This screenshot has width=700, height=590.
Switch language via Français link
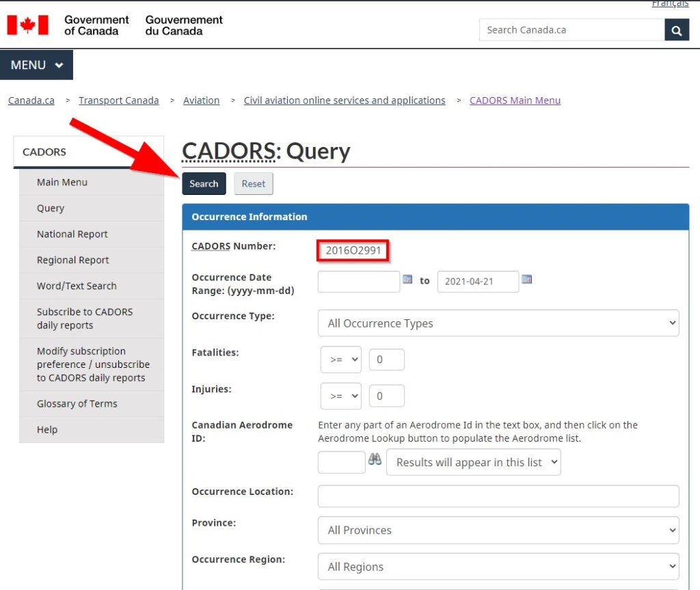coord(670,3)
